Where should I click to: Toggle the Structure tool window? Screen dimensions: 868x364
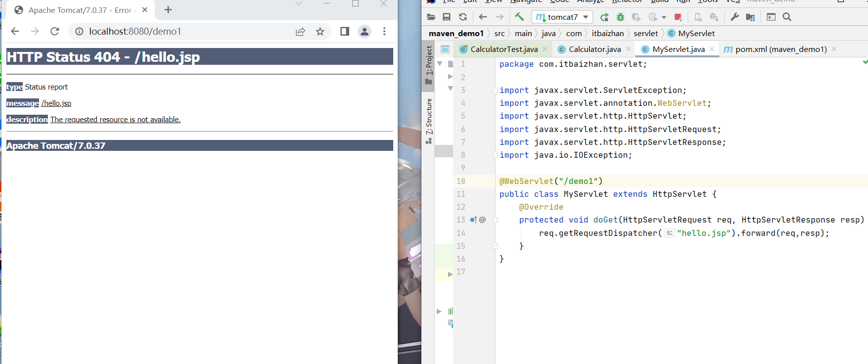[428, 121]
